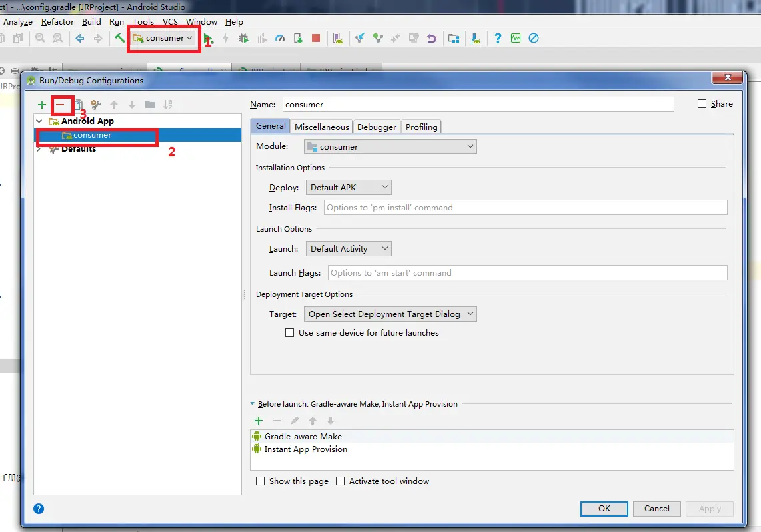Click the blue Help question mark icon

click(x=498, y=38)
